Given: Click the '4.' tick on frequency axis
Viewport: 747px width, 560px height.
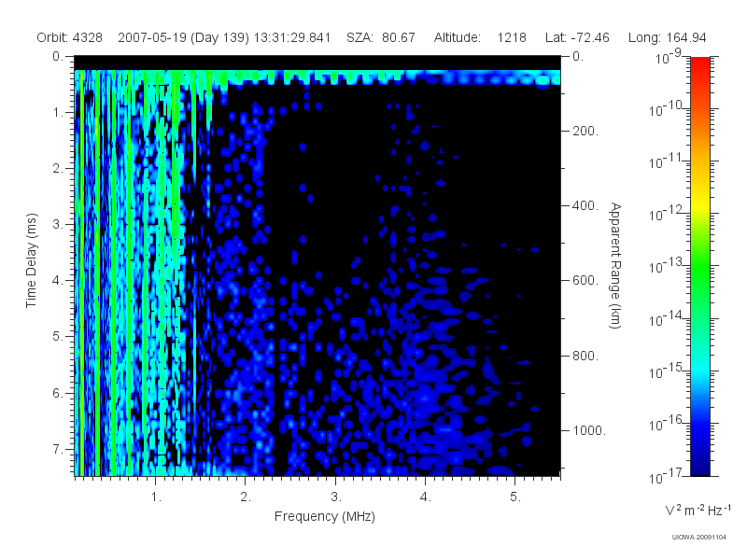Looking at the screenshot, I should click(426, 497).
